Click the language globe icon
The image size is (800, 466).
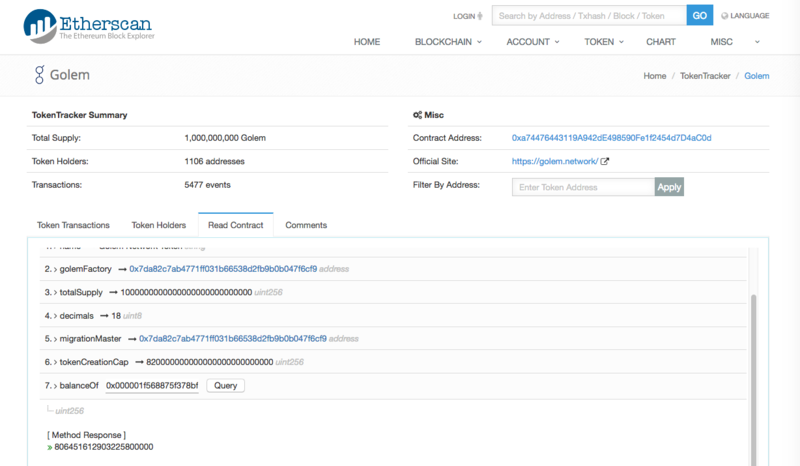pos(724,16)
